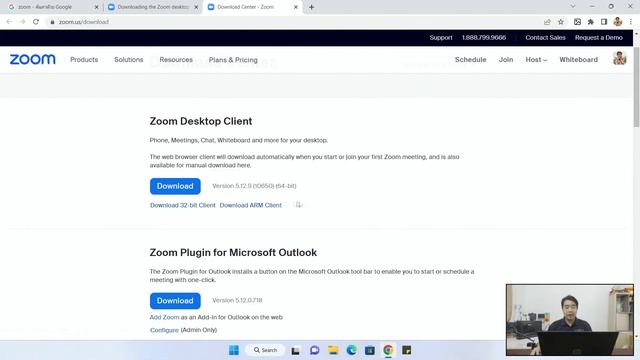Open Microsoft Store from the taskbar

[x=370, y=350]
